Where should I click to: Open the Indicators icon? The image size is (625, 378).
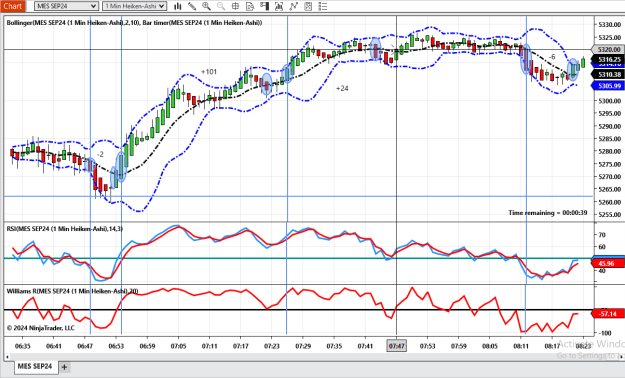click(293, 6)
